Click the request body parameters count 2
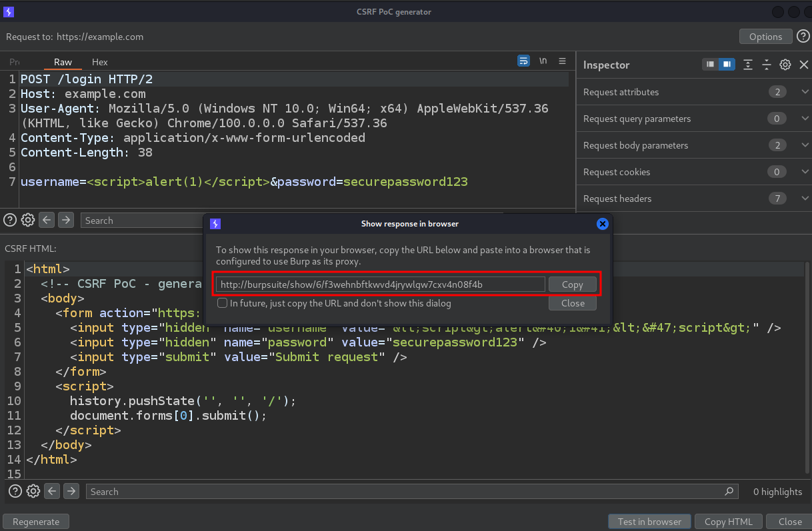Screen dimensions: 812x531 777,145
